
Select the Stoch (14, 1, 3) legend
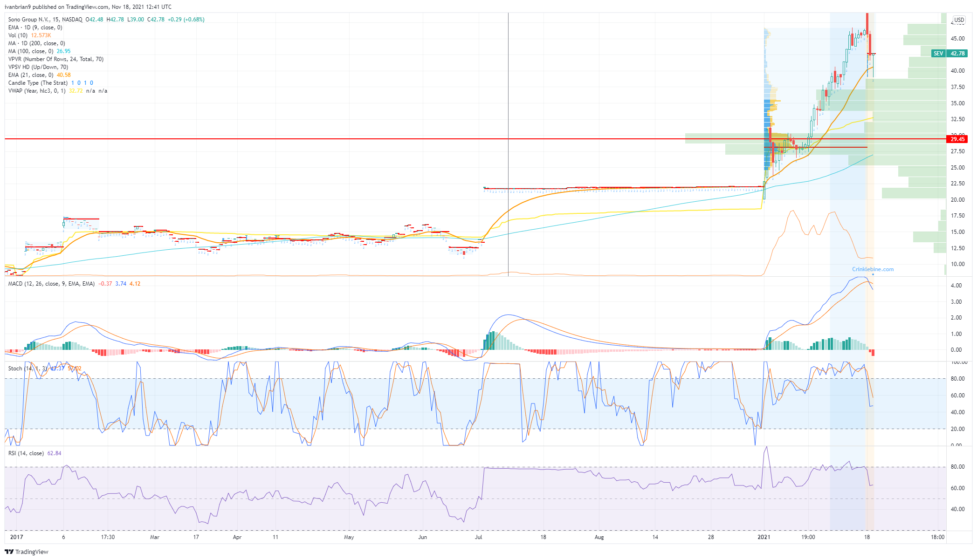coord(28,369)
